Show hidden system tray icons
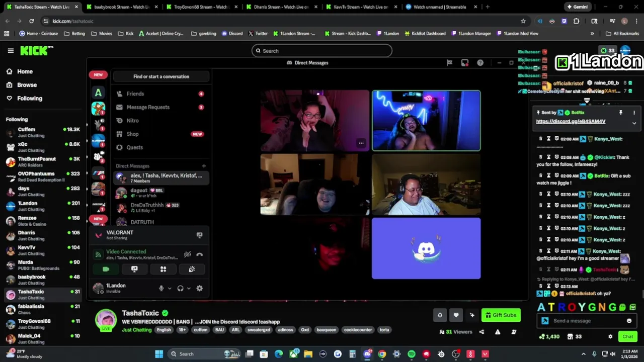Viewport: 644px width, 362px height. (x=584, y=354)
